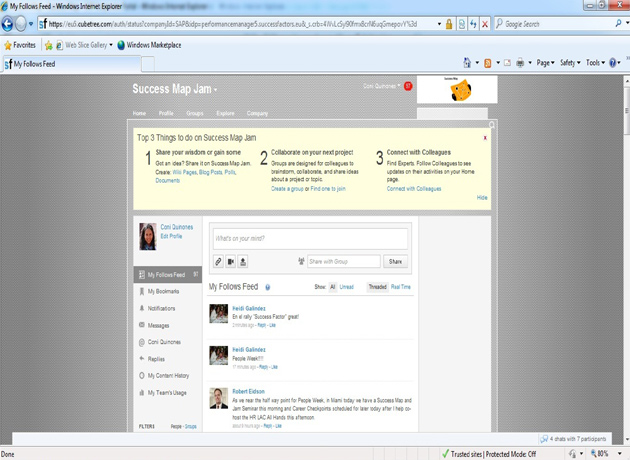630x460 pixels.
Task: Toggle the Real Time feed view
Action: pos(401,287)
